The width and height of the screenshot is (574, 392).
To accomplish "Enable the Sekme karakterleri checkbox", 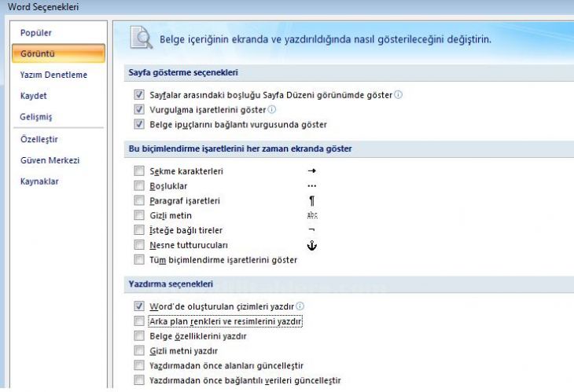I will click(139, 170).
